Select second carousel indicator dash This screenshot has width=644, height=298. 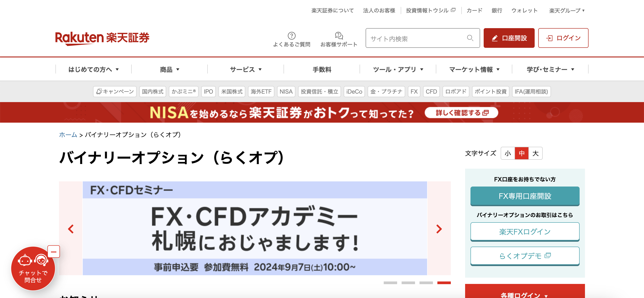pos(408,283)
